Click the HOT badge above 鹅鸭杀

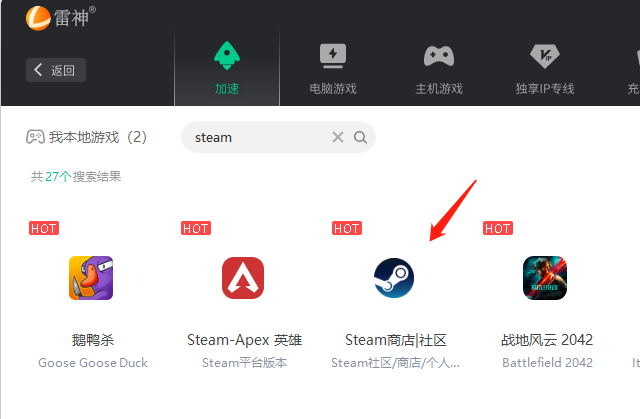click(44, 228)
